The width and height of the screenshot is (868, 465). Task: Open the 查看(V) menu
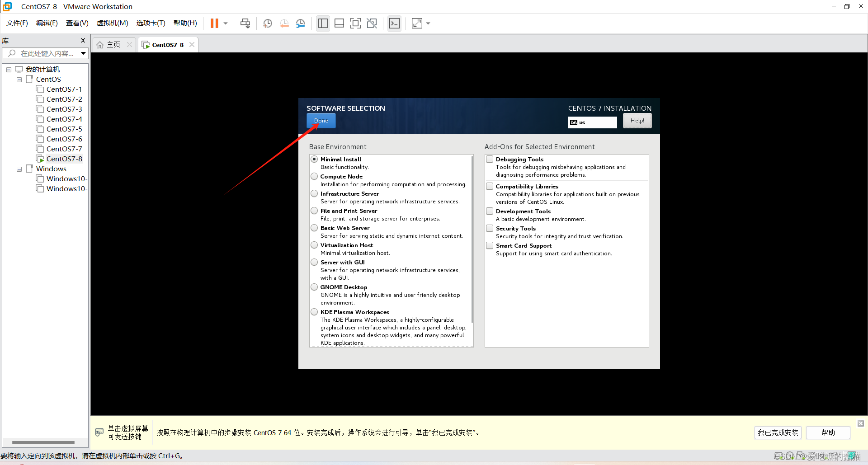[77, 23]
